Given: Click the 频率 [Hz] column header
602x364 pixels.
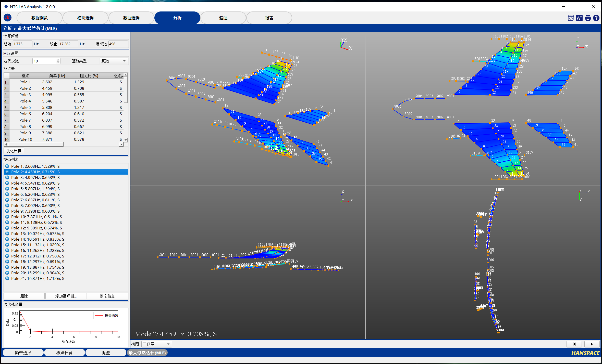Looking at the screenshot, I should tap(57, 76).
